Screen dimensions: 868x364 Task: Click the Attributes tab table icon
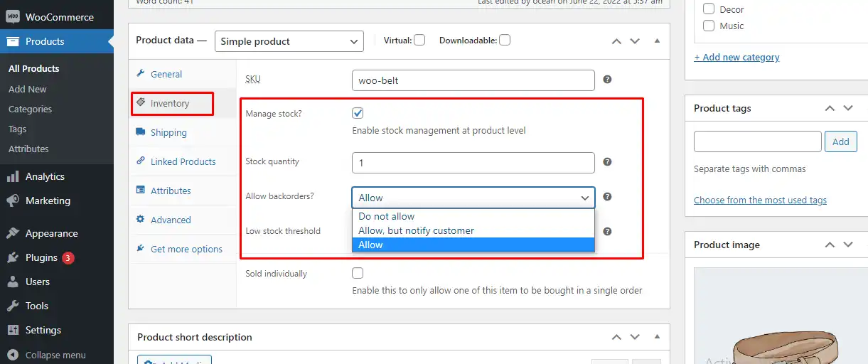pyautogui.click(x=141, y=191)
